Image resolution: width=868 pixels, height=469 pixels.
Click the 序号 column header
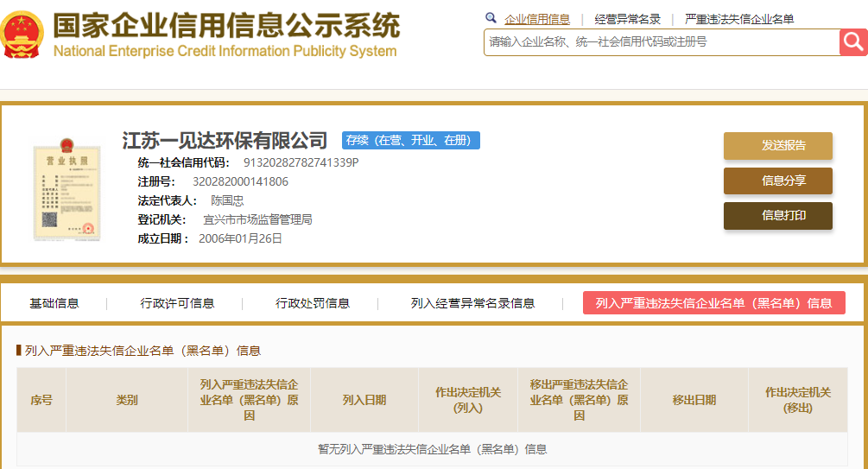coord(41,400)
